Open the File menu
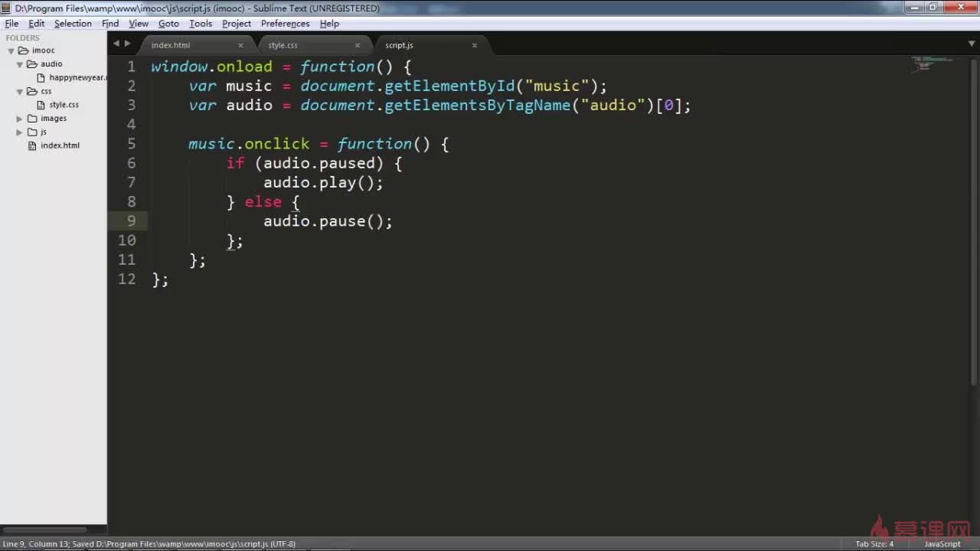The image size is (980, 551). click(x=11, y=24)
